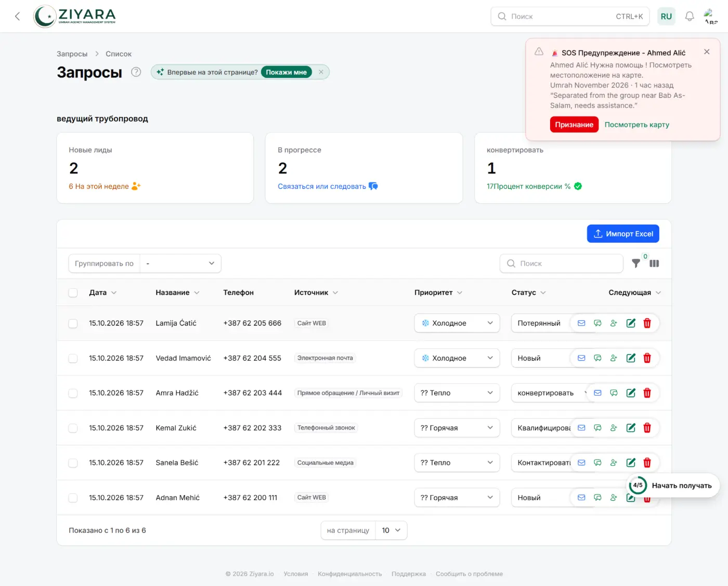Open the column layout icon

tap(654, 264)
